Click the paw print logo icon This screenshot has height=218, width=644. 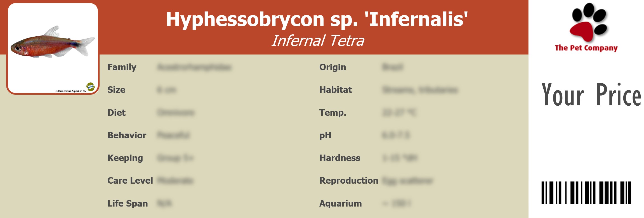pos(588,22)
